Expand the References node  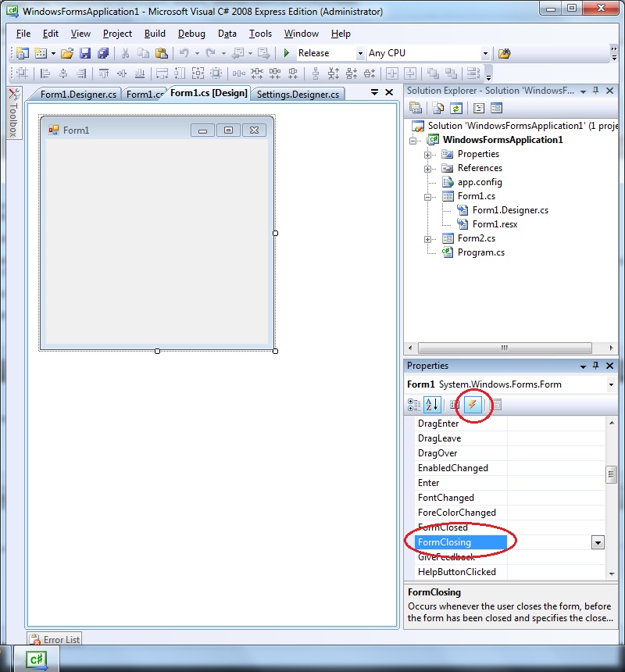[x=427, y=169]
